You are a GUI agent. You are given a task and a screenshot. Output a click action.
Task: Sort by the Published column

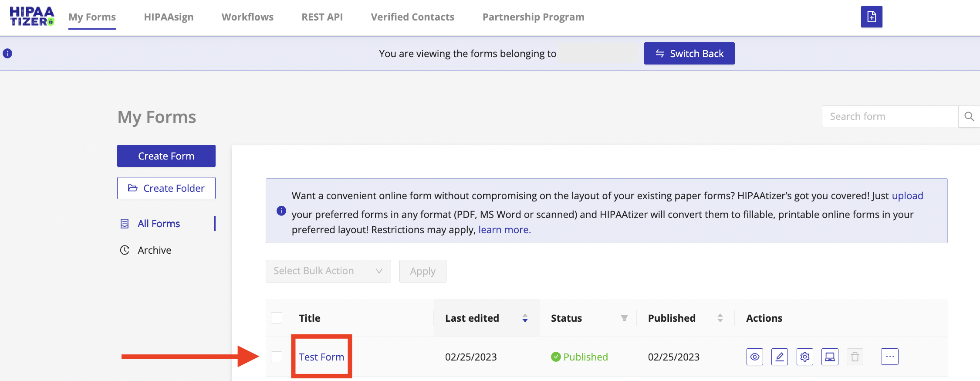(720, 318)
